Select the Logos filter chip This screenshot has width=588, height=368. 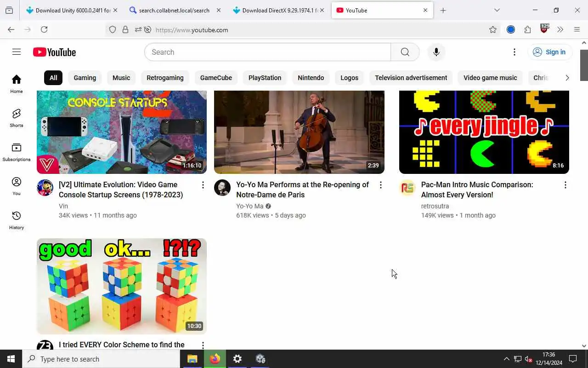point(349,78)
